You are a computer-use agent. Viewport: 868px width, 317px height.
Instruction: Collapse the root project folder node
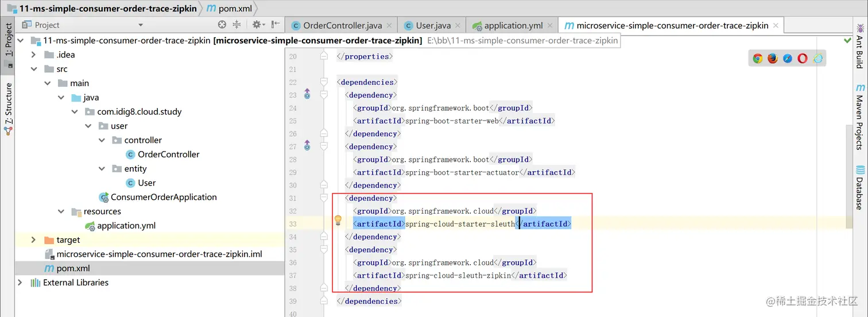click(21, 41)
